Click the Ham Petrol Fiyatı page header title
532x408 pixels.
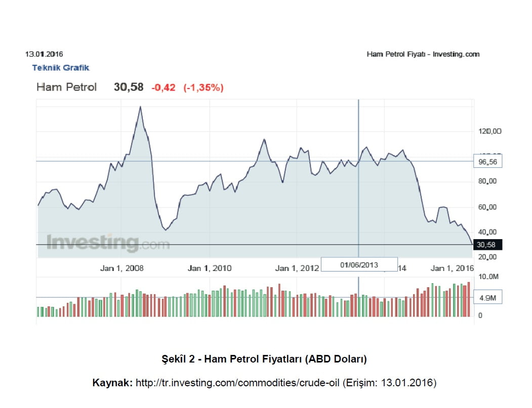423,54
